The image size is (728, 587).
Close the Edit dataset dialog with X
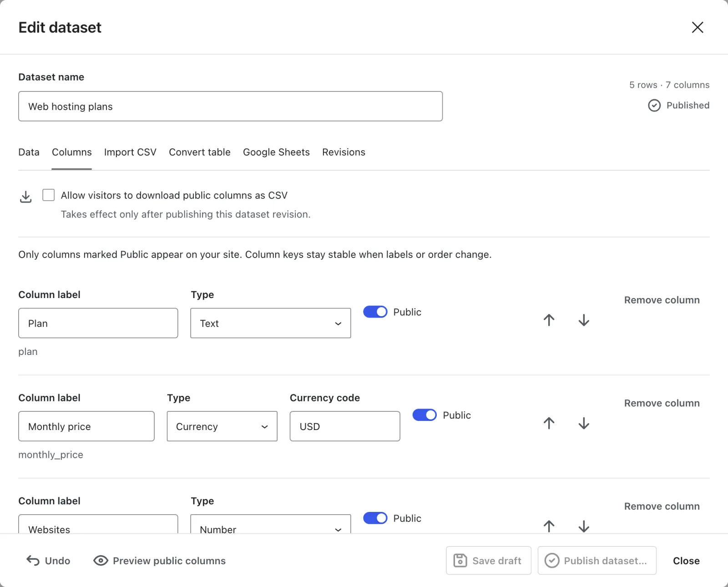click(x=697, y=27)
